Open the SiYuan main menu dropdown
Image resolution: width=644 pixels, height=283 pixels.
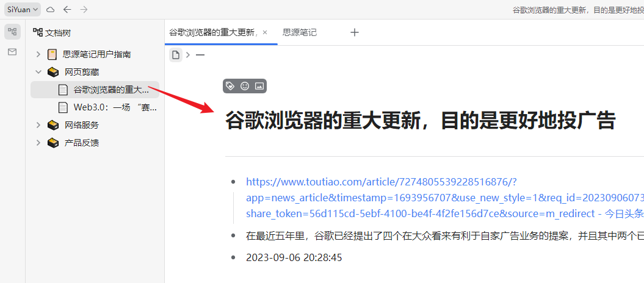coord(23,9)
